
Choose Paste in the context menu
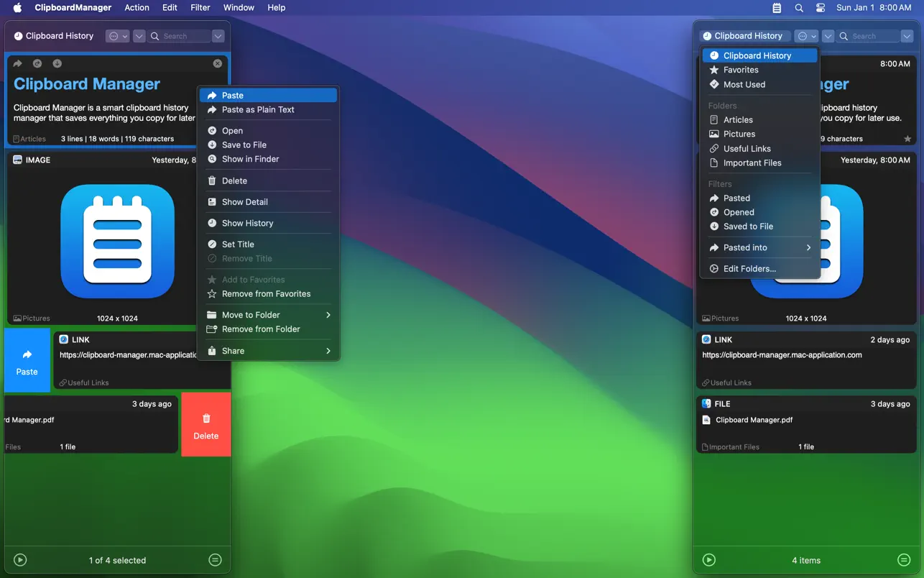(268, 95)
